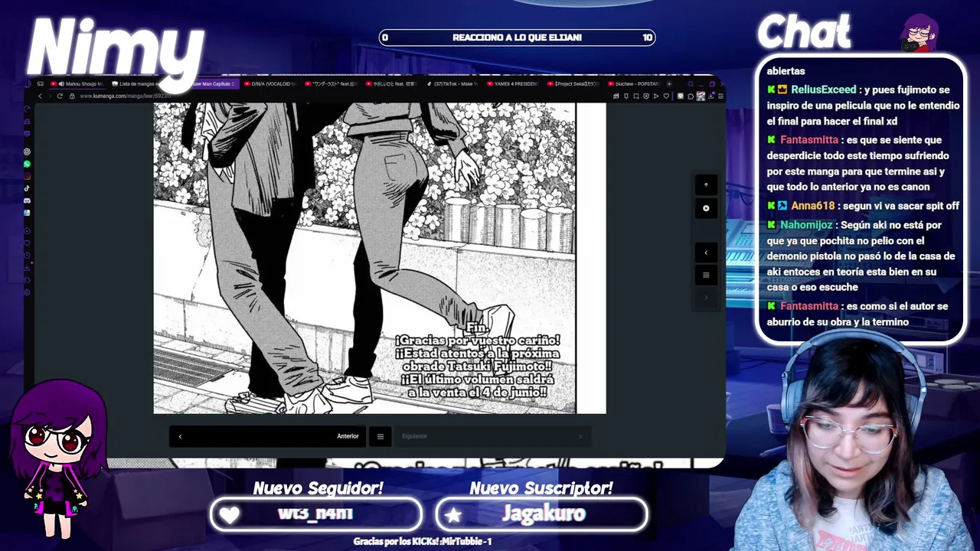This screenshot has height=551, width=980.
Task: Reload the kumanga page
Action: (60, 96)
